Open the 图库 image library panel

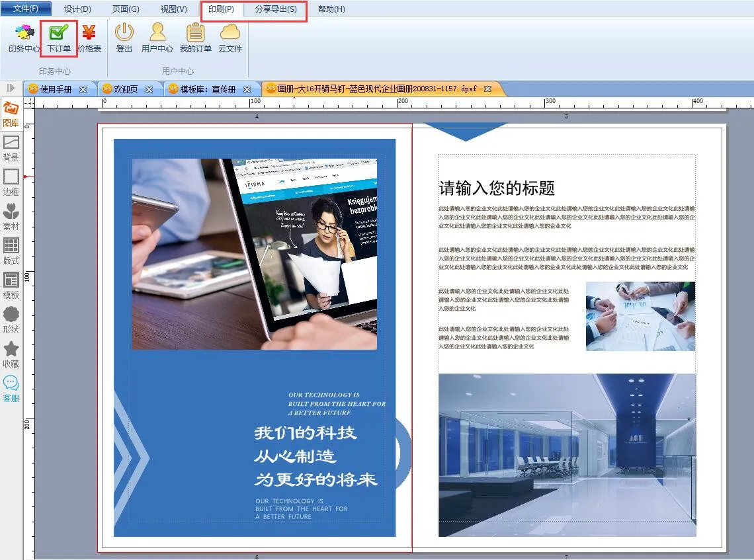pos(11,114)
